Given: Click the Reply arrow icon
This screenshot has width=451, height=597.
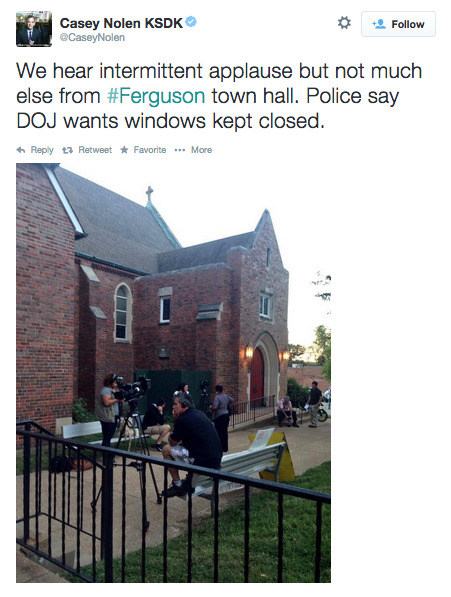Looking at the screenshot, I should pyautogui.click(x=21, y=150).
